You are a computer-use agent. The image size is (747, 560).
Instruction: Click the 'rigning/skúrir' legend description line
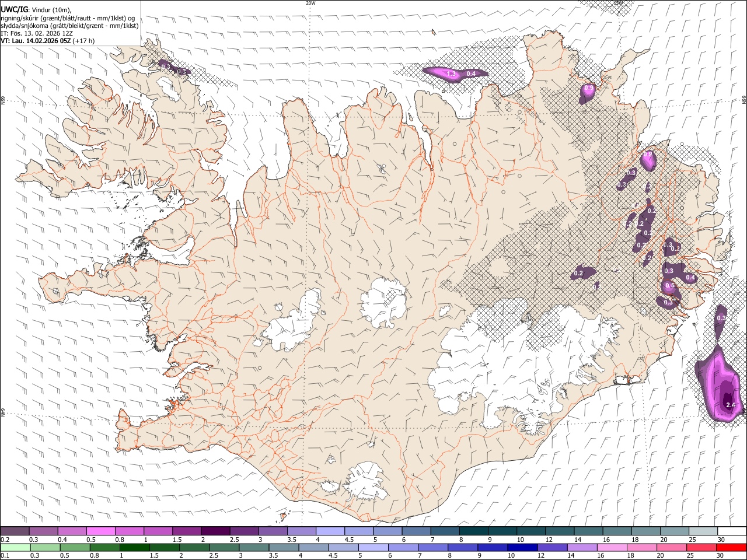(68, 18)
